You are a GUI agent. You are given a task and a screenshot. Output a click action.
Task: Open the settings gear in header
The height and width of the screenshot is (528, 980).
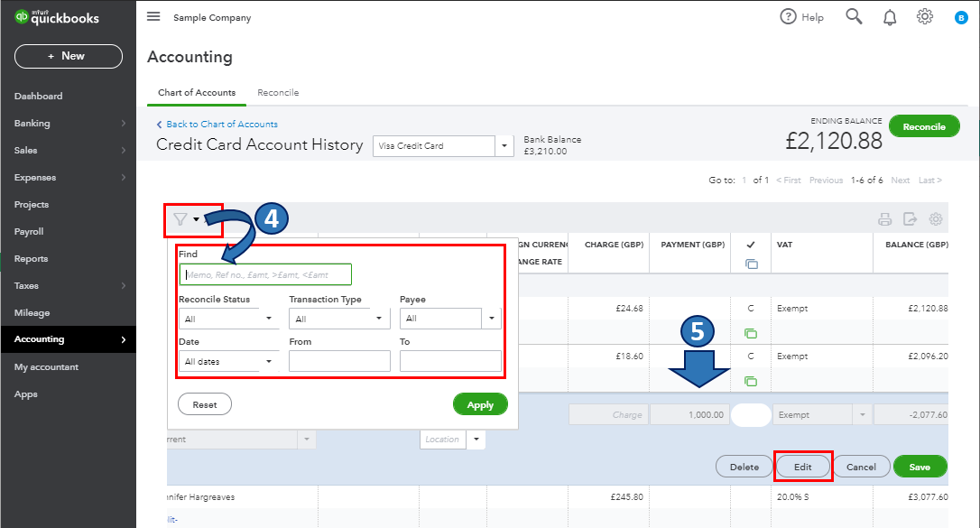coord(925,17)
